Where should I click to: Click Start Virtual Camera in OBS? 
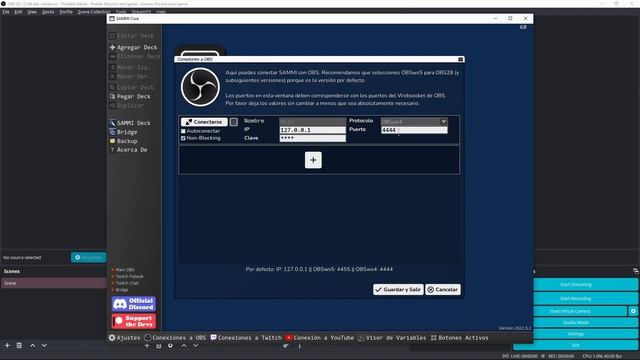(x=580, y=311)
